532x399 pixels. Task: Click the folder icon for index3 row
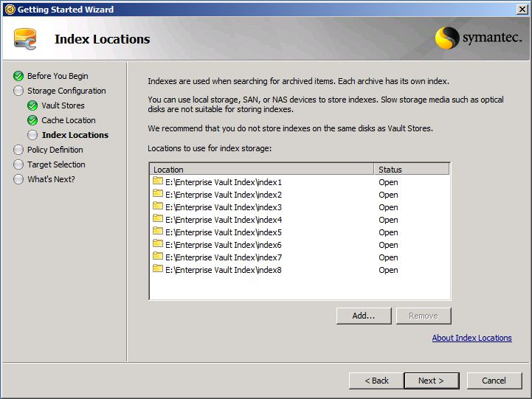157,206
